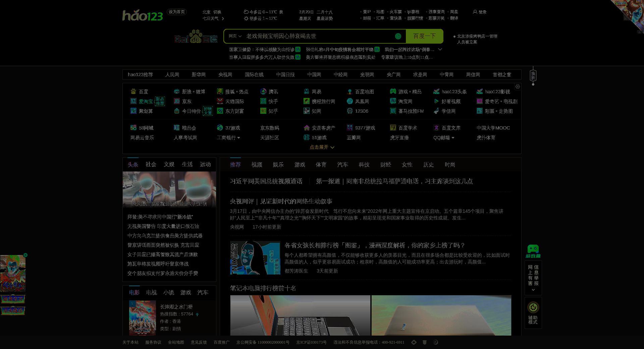Expand hot news list chevron beside headlines
644x349 pixels.
[x=440, y=49]
